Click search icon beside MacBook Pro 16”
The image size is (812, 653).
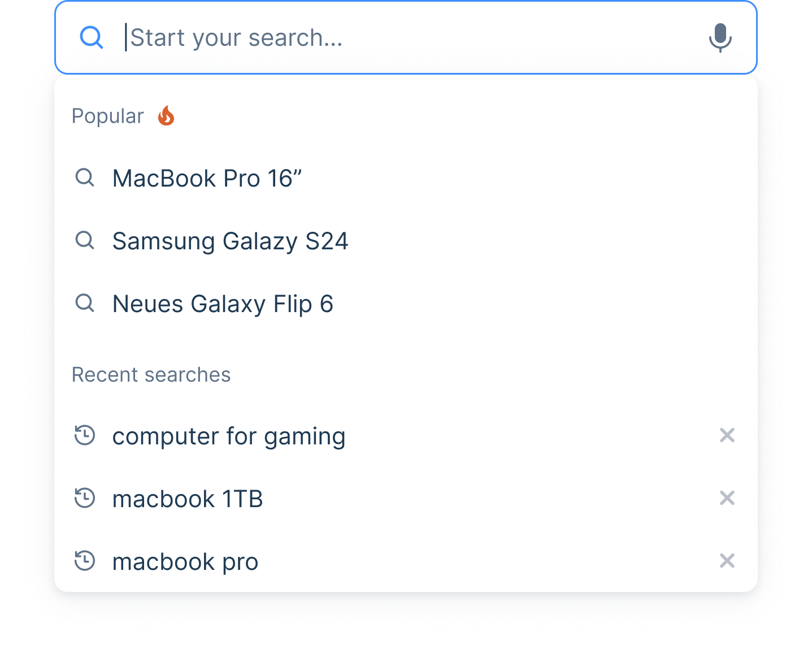(x=85, y=178)
